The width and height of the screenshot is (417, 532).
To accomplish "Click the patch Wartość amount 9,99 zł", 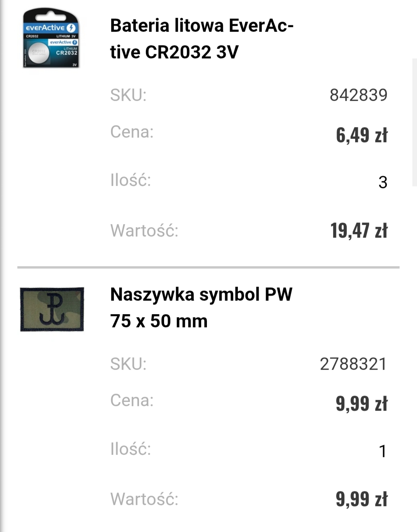I will point(361,499).
